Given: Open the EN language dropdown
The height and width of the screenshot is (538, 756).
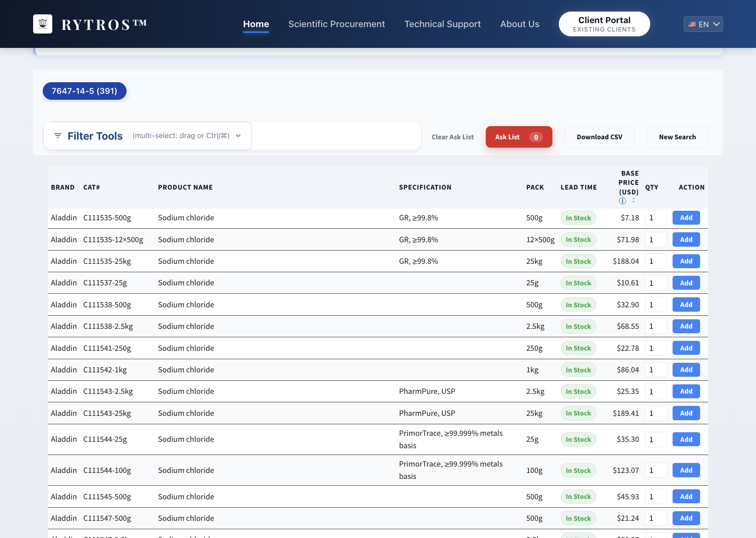Looking at the screenshot, I should pos(703,24).
